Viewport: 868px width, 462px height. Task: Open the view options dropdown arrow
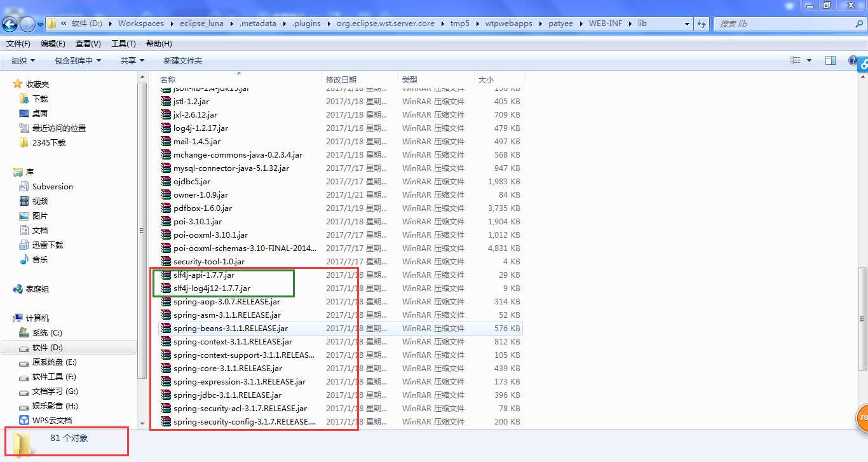tap(809, 60)
